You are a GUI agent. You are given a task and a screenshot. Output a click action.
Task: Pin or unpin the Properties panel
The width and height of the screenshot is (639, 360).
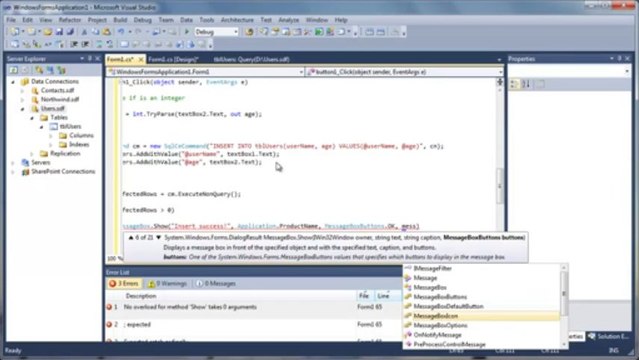(x=619, y=59)
